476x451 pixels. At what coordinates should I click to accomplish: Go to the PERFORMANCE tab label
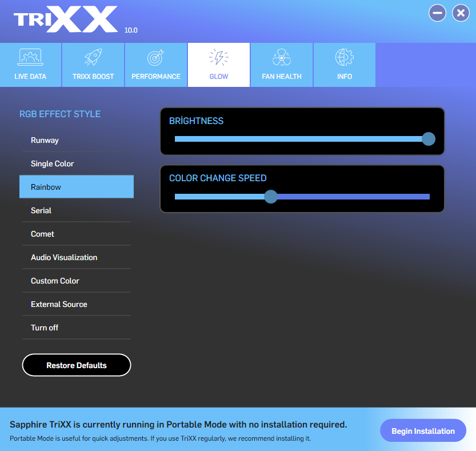pyautogui.click(x=156, y=77)
